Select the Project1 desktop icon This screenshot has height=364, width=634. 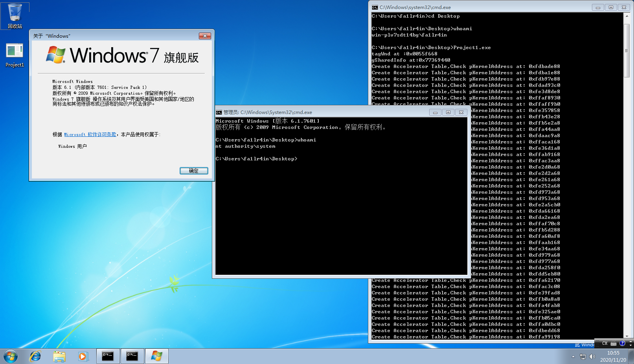coord(15,55)
